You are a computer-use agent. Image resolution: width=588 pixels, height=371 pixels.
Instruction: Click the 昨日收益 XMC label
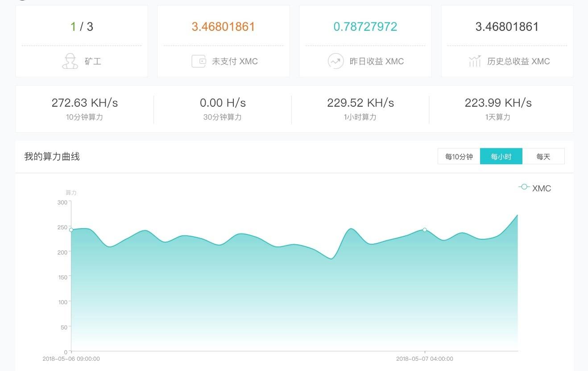377,61
